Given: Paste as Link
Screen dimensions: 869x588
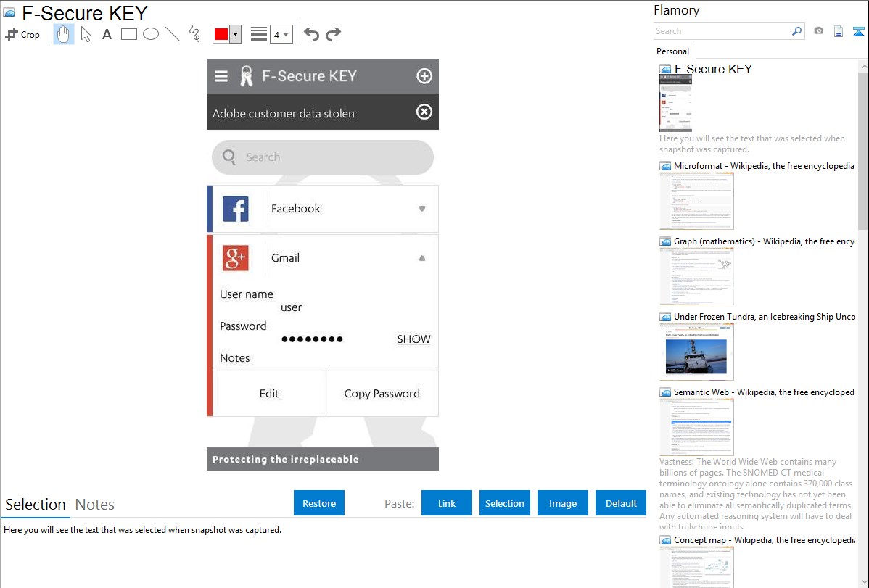Looking at the screenshot, I should (447, 503).
